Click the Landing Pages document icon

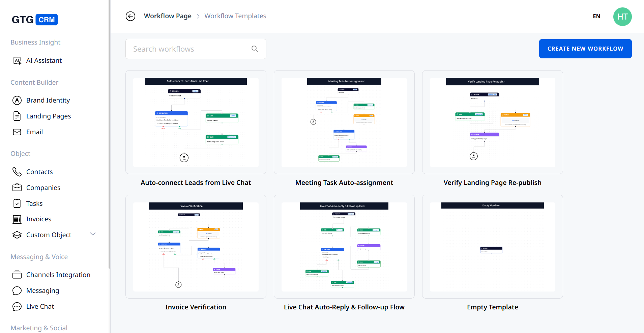[17, 116]
